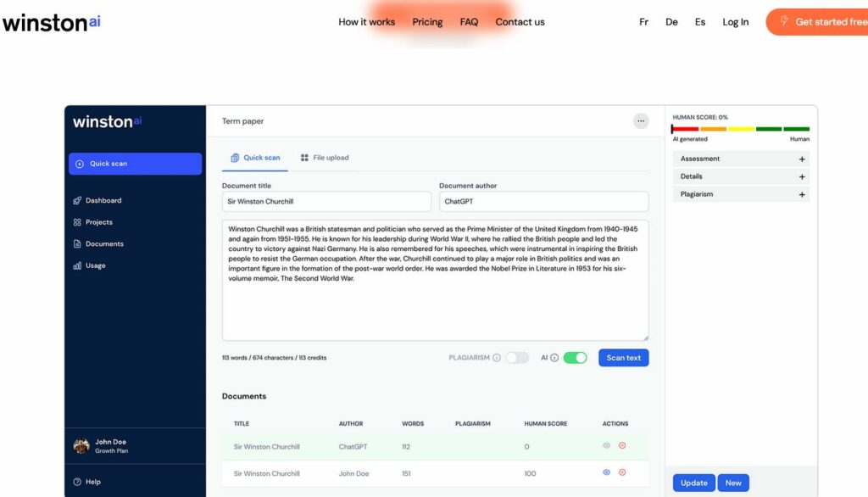This screenshot has height=497, width=868.
Task: Click the Get started free button
Action: click(817, 22)
